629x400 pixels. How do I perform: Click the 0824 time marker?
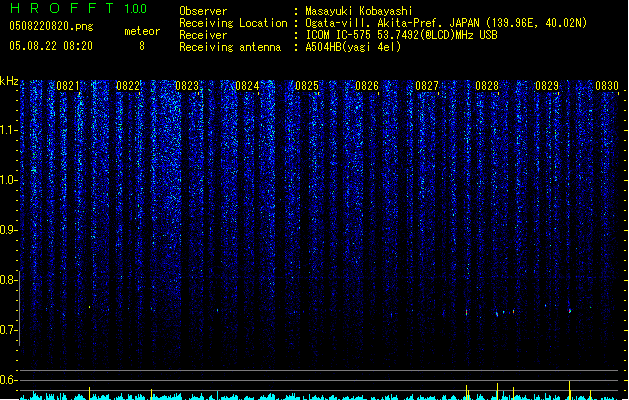[247, 86]
